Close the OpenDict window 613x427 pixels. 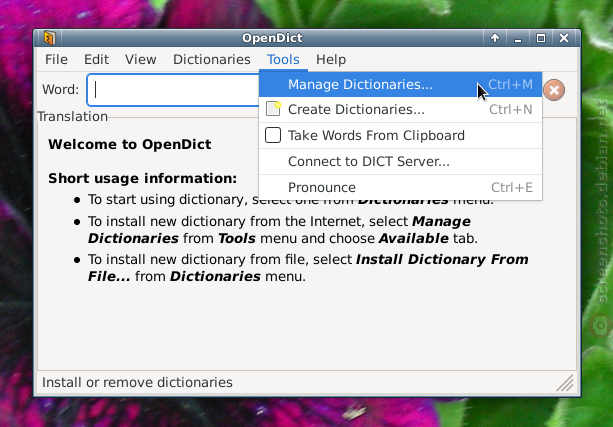pyautogui.click(x=564, y=38)
